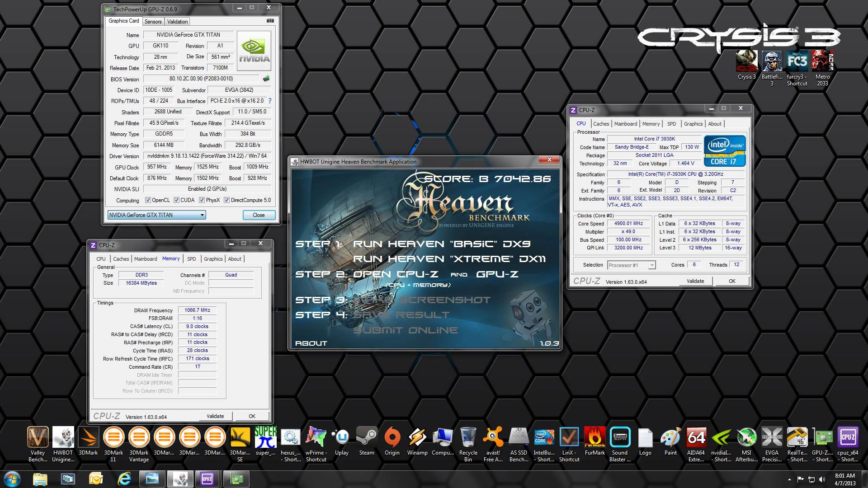Toggle the CUDA checkbox in GPU-Z
Viewport: 868px width, 488px height.
coord(176,200)
